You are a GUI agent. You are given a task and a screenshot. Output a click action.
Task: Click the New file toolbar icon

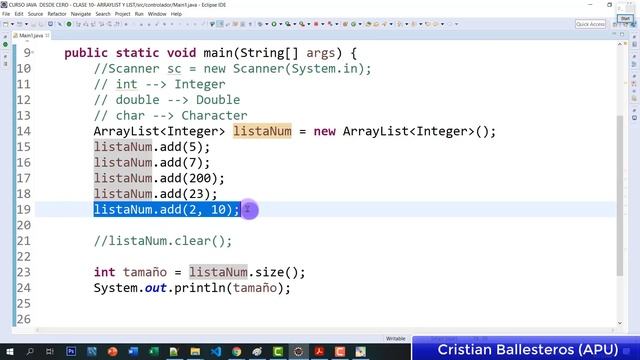[x=6, y=24]
